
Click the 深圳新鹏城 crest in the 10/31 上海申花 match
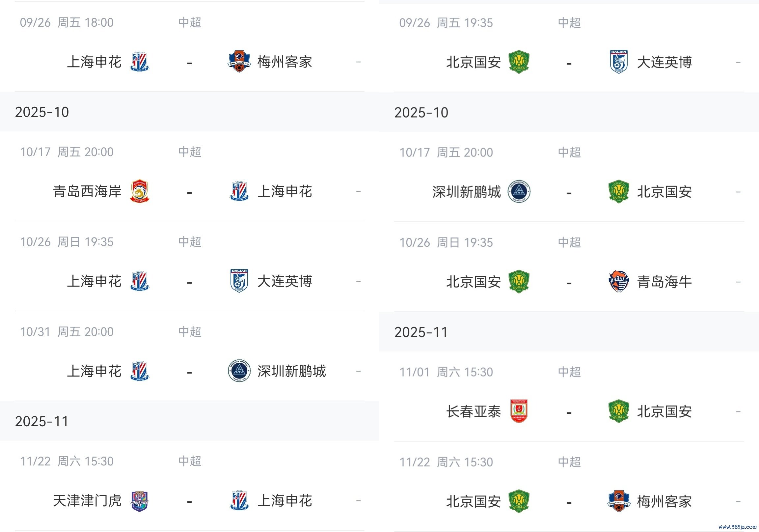[x=239, y=371]
